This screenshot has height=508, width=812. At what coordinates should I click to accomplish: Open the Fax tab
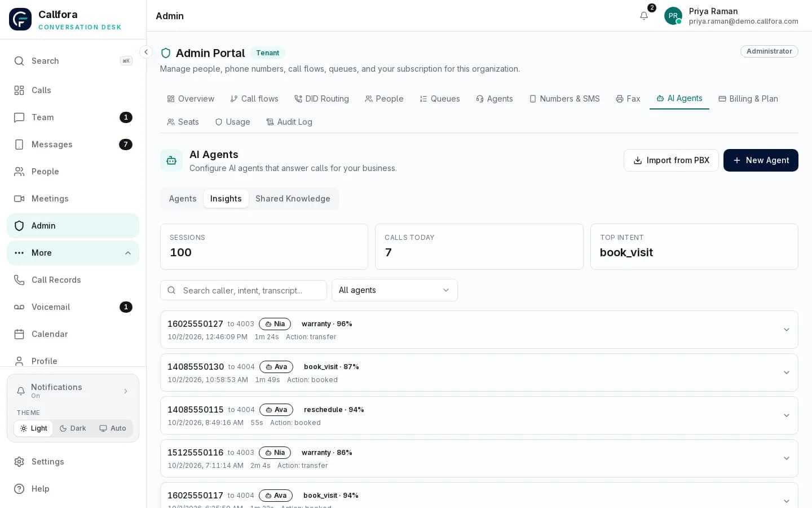coord(628,99)
